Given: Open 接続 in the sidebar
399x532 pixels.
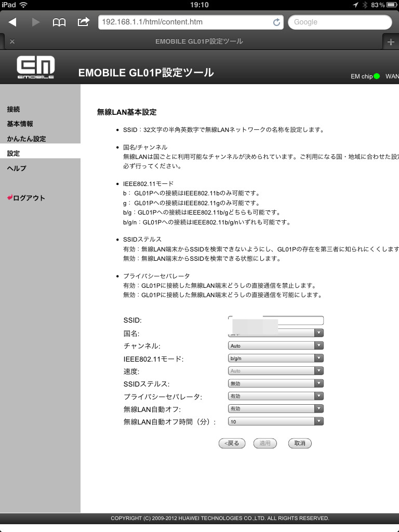Looking at the screenshot, I should point(13,109).
